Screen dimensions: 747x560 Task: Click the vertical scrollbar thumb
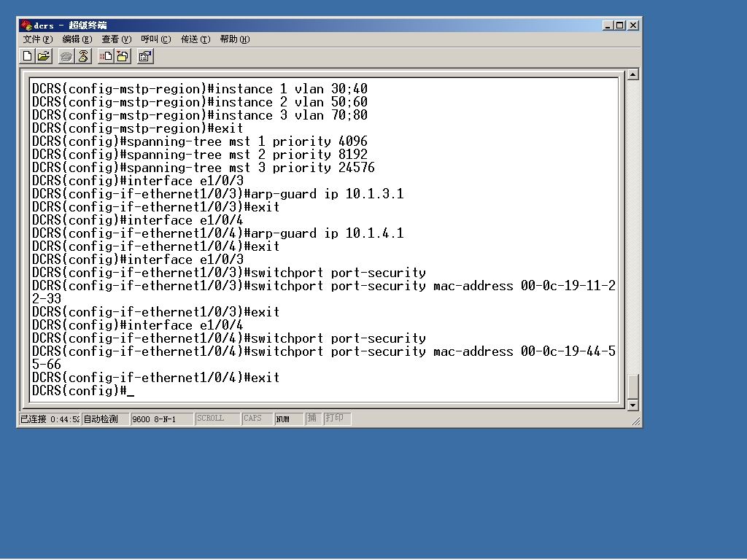click(x=632, y=386)
